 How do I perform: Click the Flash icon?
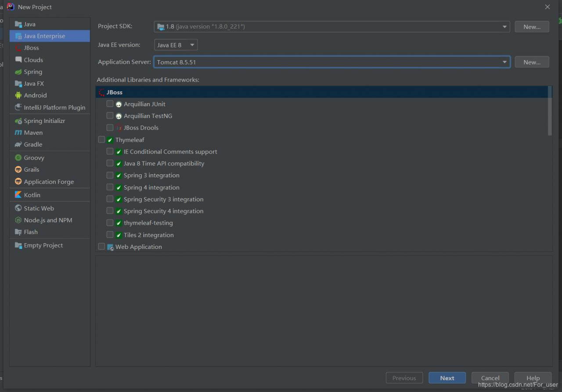(x=18, y=232)
